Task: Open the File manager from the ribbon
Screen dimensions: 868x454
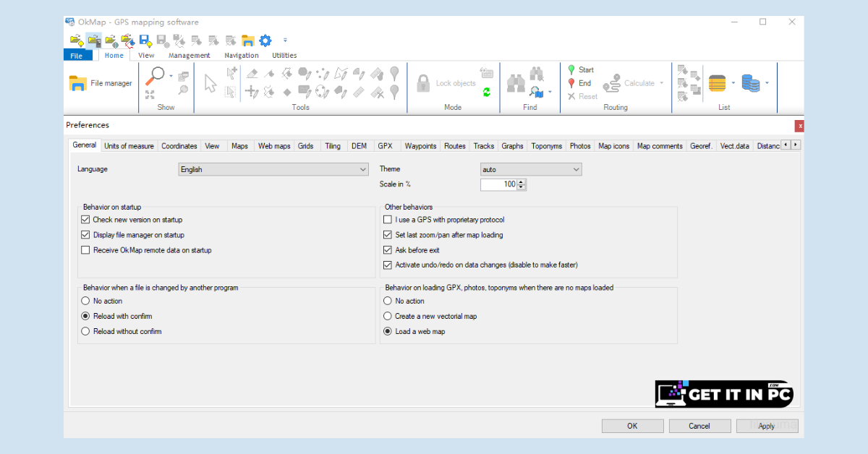Action: pos(101,83)
